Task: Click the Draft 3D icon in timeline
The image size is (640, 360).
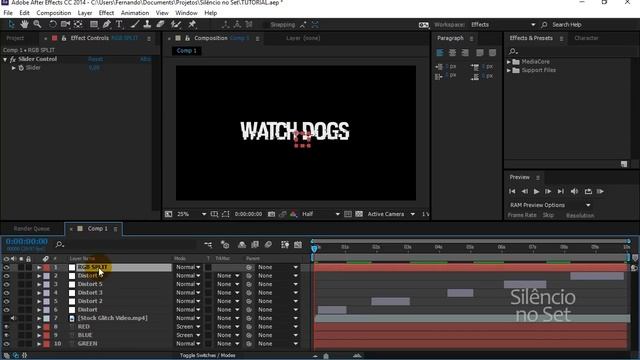Action: coord(225,244)
